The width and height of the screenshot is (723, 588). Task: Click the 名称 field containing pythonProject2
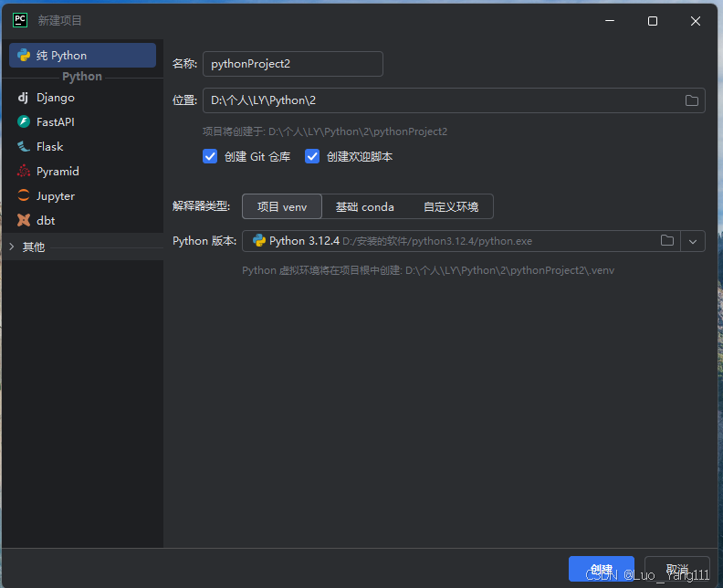pyautogui.click(x=293, y=64)
